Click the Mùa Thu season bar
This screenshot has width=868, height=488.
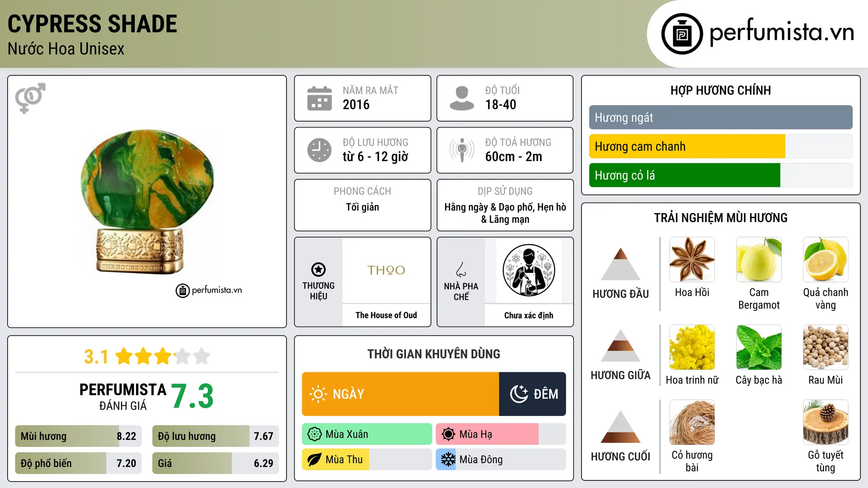(367, 460)
